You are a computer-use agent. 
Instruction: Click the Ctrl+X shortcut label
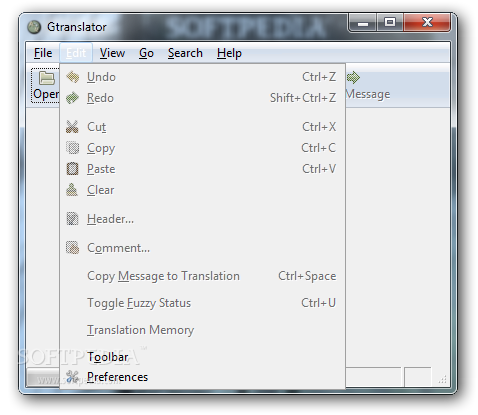pos(319,127)
